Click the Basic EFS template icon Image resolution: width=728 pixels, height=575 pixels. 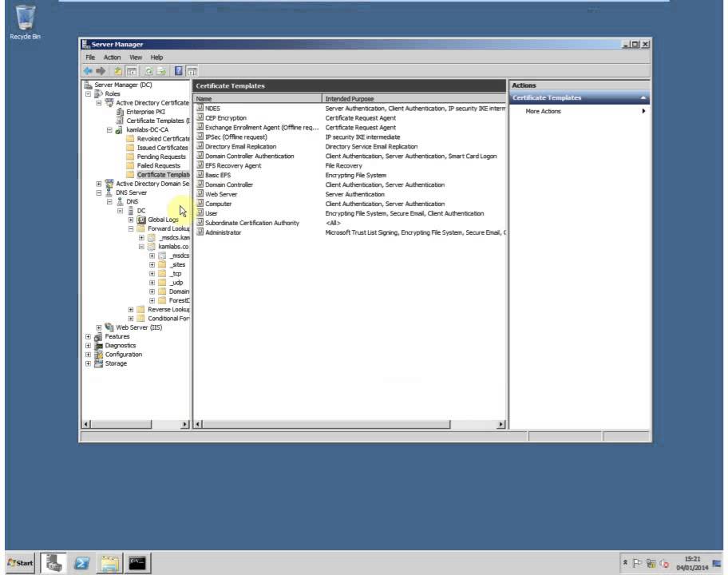click(x=200, y=175)
